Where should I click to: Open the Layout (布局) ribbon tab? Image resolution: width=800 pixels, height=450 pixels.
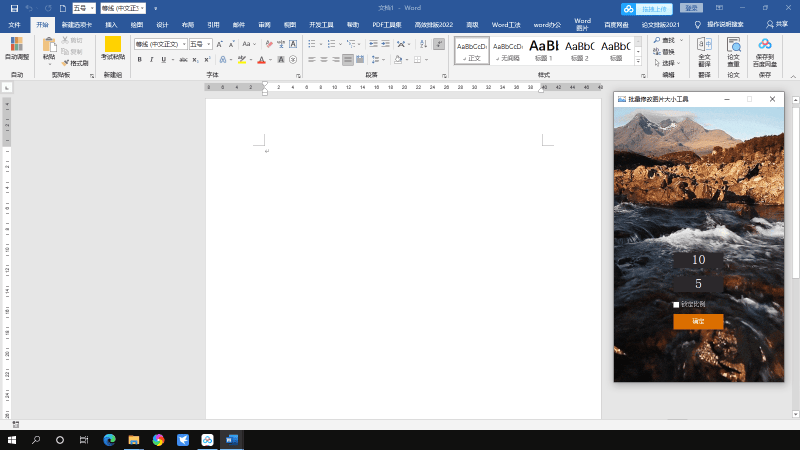[x=188, y=24]
